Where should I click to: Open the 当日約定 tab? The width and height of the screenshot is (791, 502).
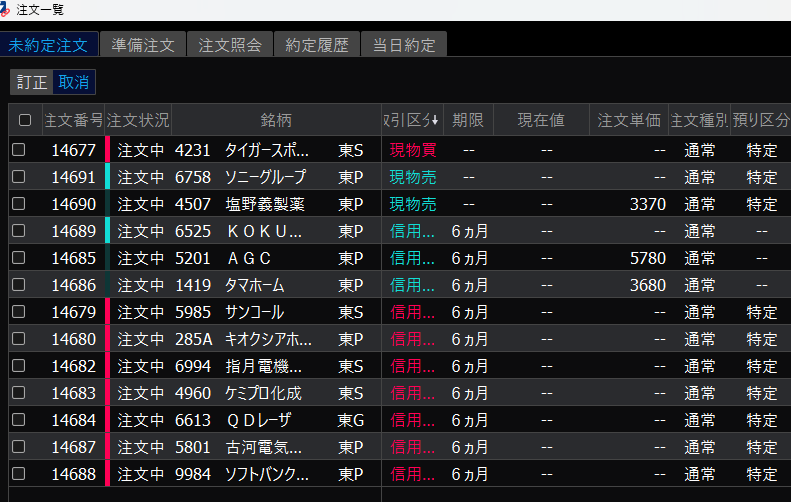[x=403, y=45]
